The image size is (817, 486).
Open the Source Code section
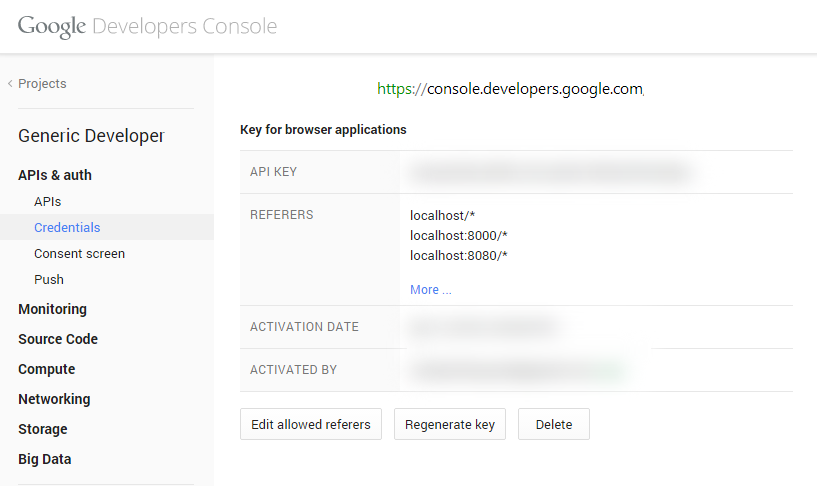pyautogui.click(x=58, y=339)
